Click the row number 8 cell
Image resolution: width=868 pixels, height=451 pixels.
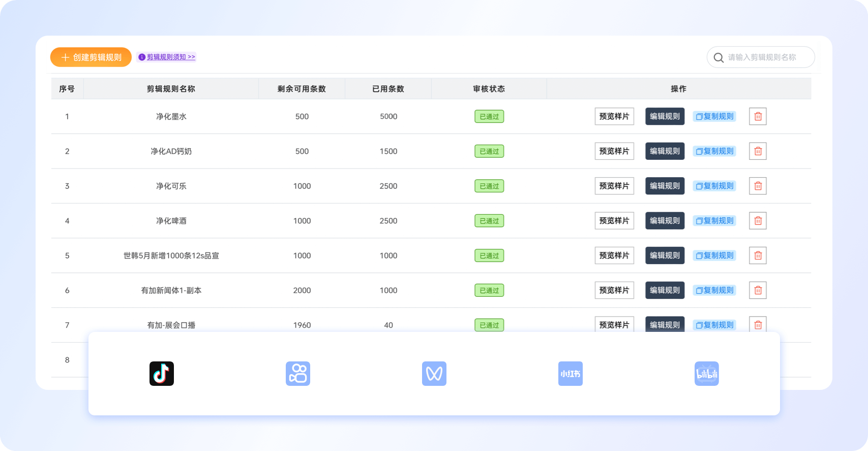tap(67, 360)
